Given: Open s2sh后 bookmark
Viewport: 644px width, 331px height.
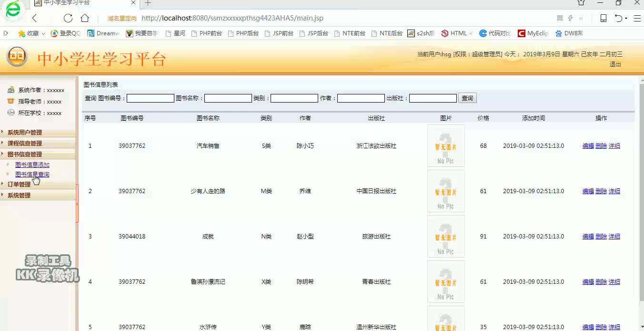Looking at the screenshot, I should tap(421, 33).
